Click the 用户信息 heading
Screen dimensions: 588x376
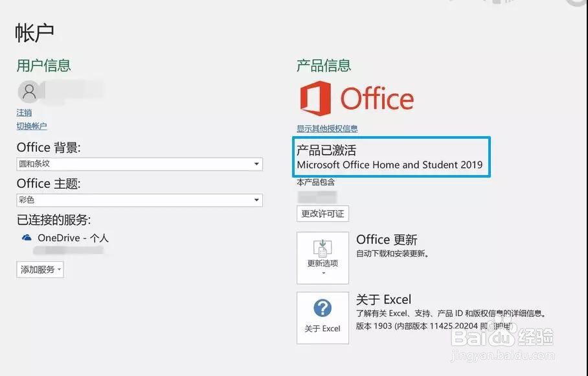tap(43, 65)
